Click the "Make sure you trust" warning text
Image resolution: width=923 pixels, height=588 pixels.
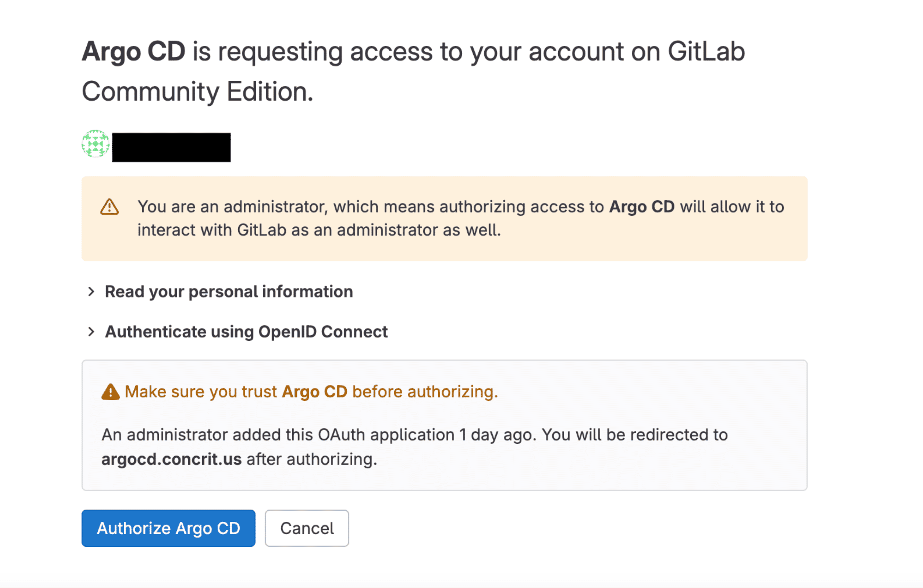201,392
